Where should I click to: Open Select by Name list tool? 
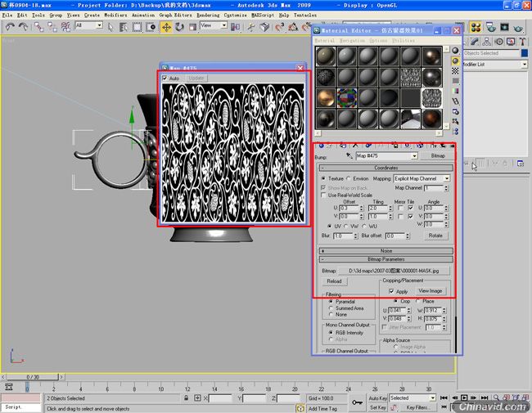[124, 27]
